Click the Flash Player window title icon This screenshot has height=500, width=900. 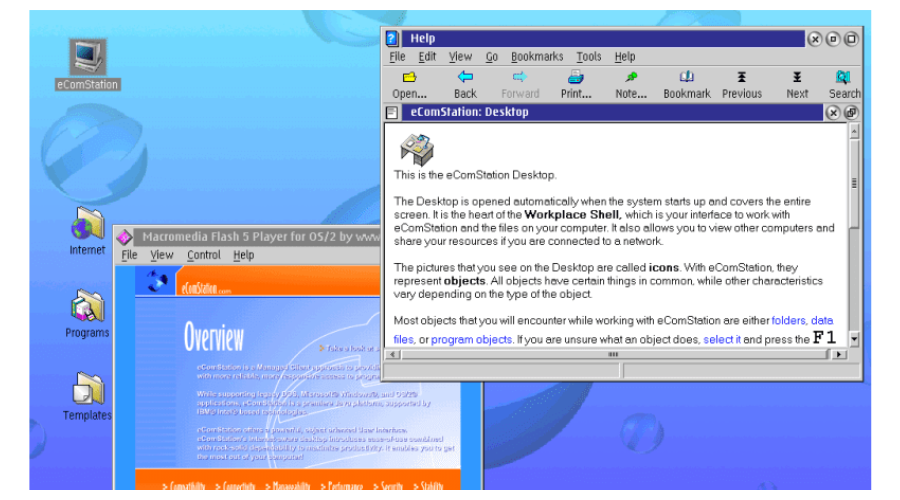coord(124,237)
